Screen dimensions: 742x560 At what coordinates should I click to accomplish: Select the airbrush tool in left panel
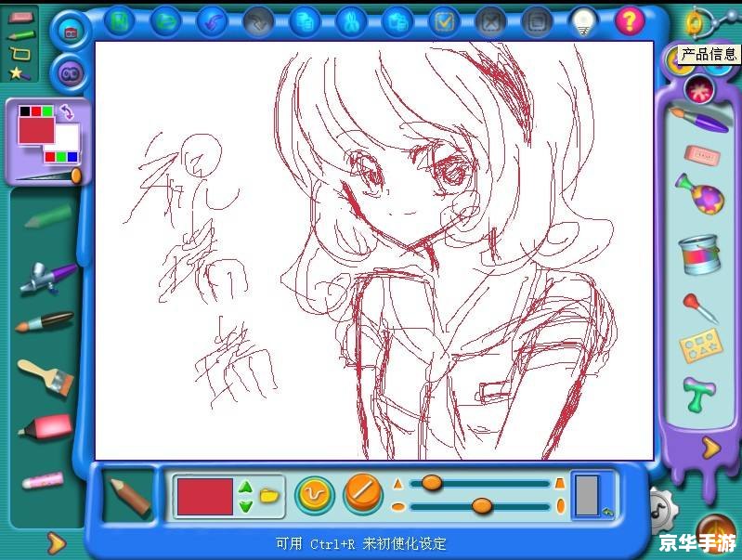[47, 278]
